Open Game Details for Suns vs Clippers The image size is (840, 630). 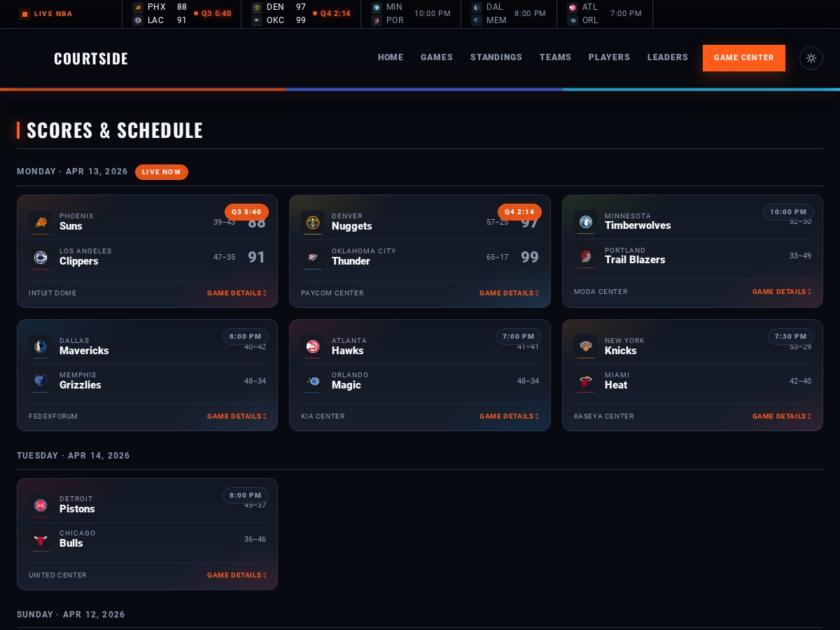pyautogui.click(x=237, y=293)
